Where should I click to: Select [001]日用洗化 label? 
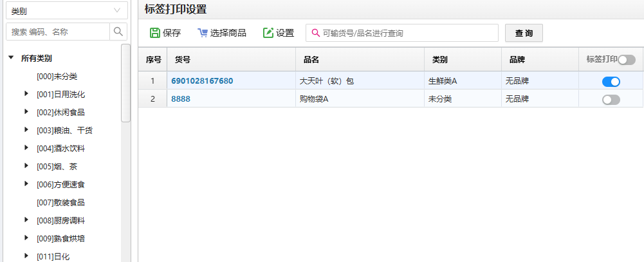click(60, 95)
